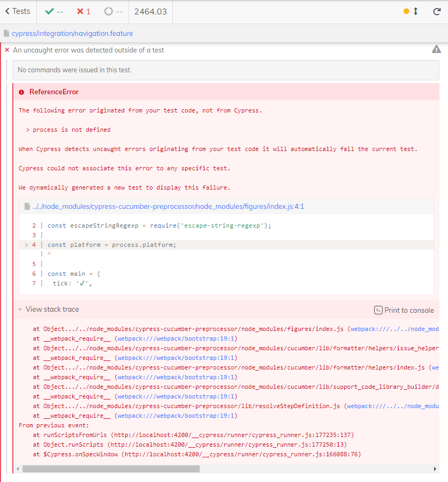
Task: Toggle auto-scrolling arrows icon
Action: tap(415, 11)
